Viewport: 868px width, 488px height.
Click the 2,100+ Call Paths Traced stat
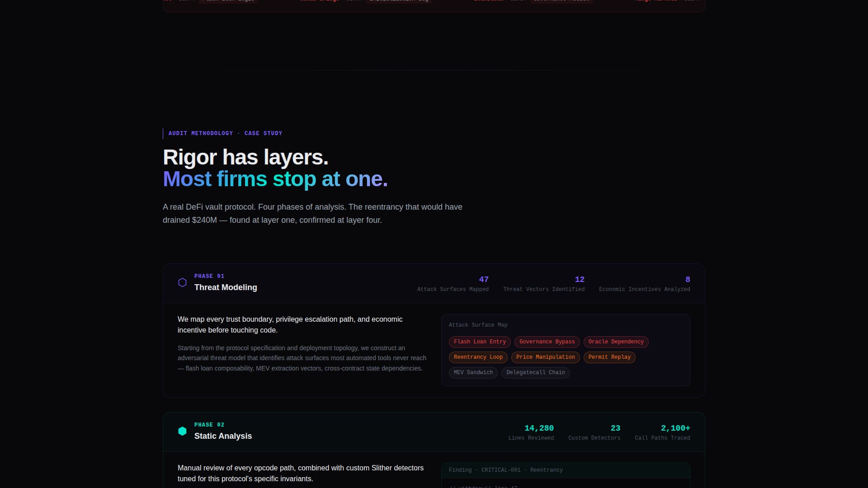[662, 432]
